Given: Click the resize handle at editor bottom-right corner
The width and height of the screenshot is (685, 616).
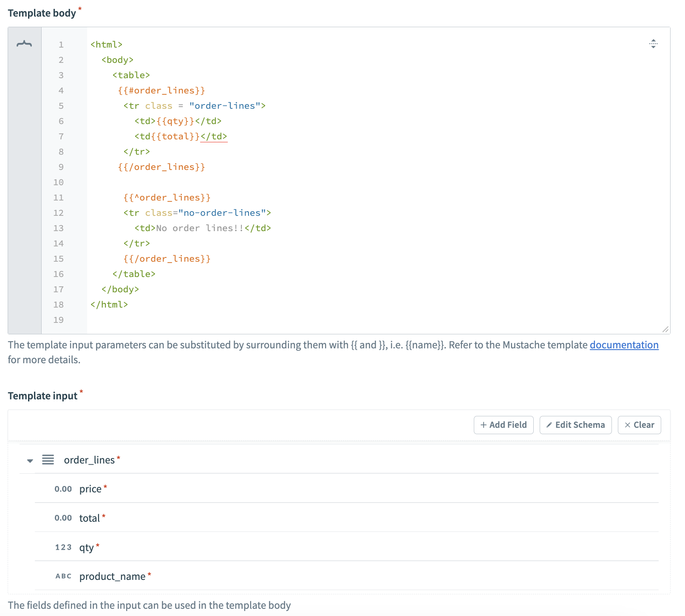Looking at the screenshot, I should (x=665, y=329).
